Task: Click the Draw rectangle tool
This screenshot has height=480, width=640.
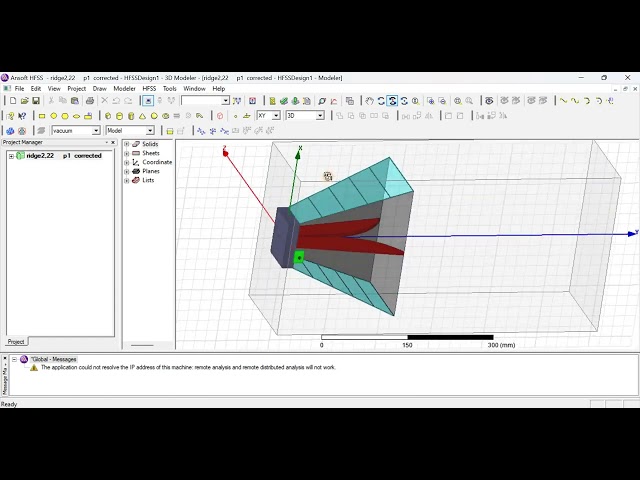Action: 42,116
